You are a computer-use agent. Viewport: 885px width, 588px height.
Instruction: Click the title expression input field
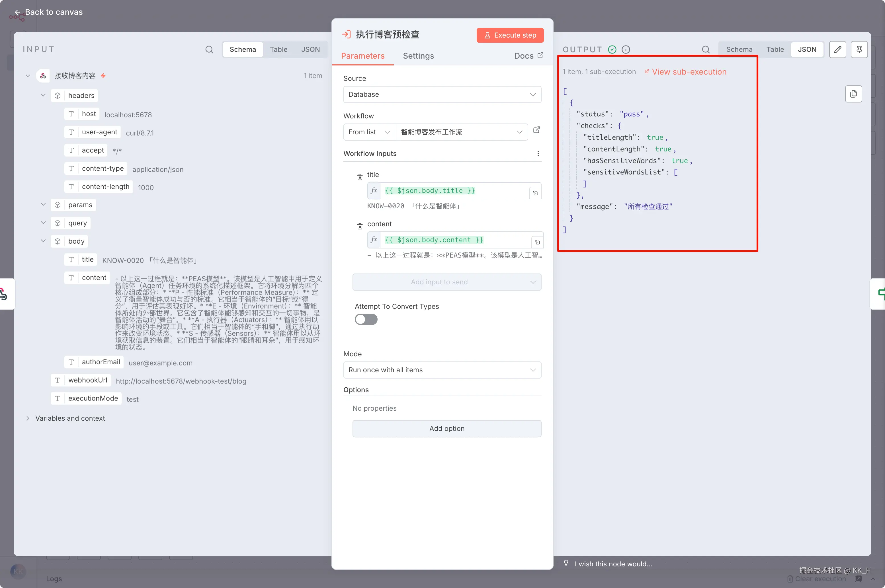pos(454,191)
